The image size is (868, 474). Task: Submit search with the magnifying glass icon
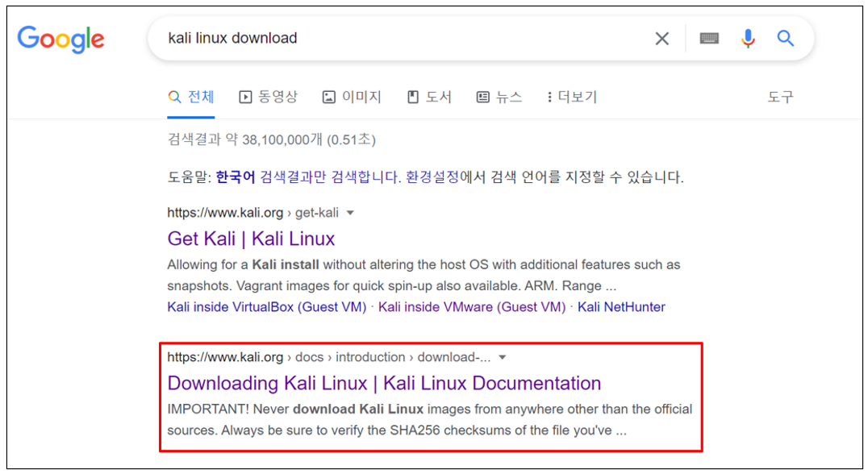coord(786,38)
